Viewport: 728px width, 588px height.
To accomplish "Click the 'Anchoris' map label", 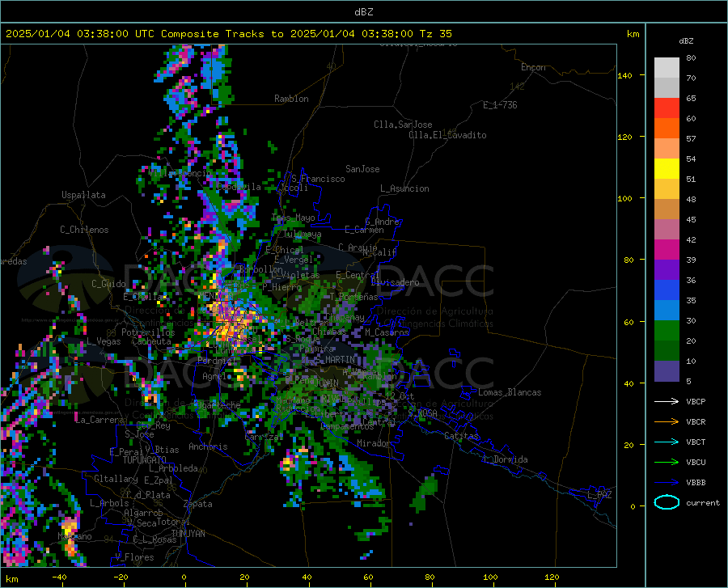I will click(x=208, y=446).
